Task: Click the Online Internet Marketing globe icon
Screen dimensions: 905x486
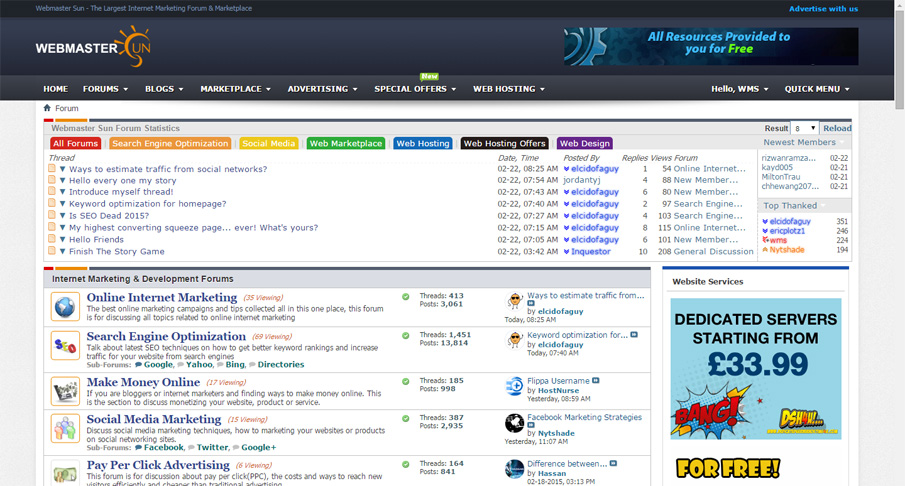Action: pyautogui.click(x=65, y=306)
